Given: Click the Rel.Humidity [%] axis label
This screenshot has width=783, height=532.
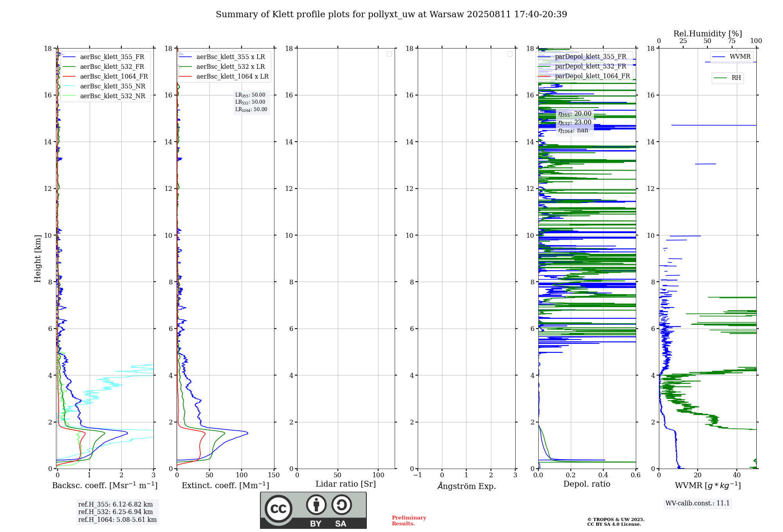Looking at the screenshot, I should tap(707, 34).
